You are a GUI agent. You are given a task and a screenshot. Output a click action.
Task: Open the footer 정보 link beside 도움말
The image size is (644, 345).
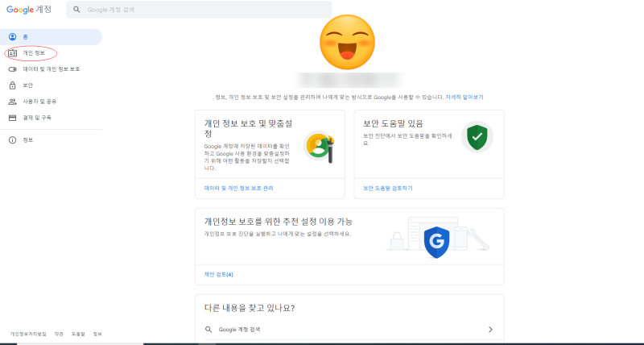pos(97,335)
